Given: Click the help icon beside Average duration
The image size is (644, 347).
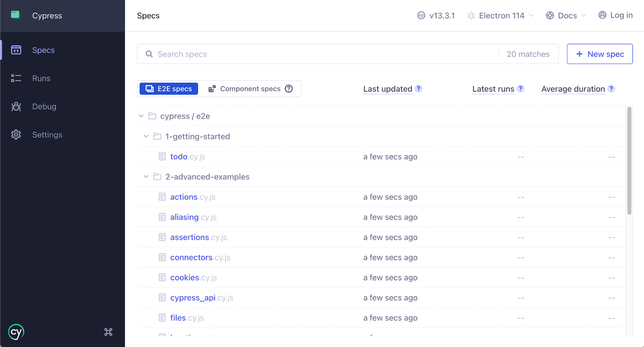Looking at the screenshot, I should click(611, 89).
